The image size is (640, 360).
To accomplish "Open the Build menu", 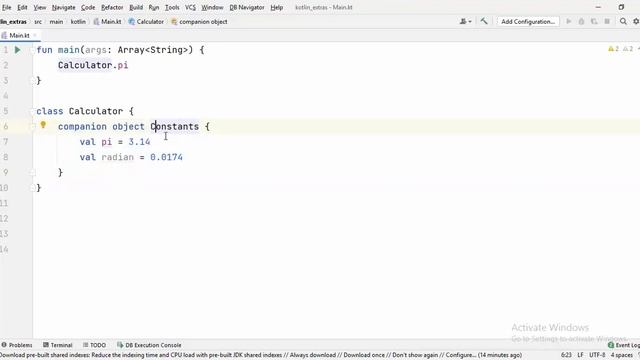I will [x=136, y=7].
